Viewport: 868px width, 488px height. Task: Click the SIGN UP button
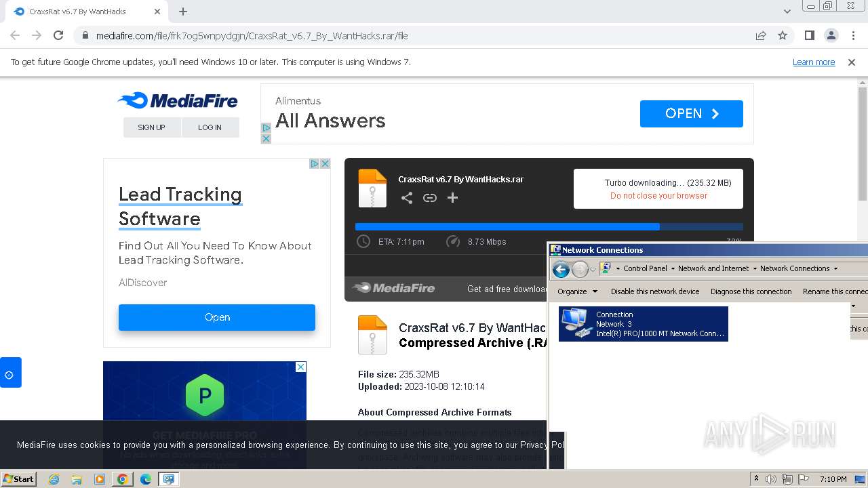(x=152, y=127)
